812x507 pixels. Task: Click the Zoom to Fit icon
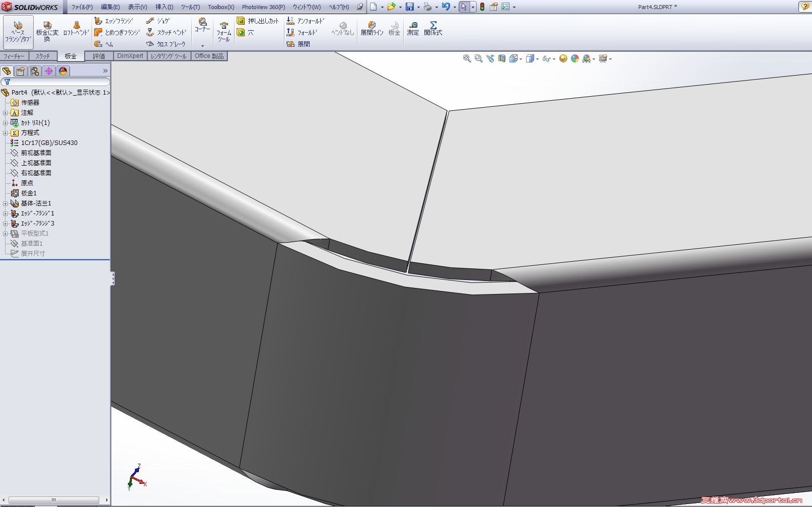click(x=467, y=59)
